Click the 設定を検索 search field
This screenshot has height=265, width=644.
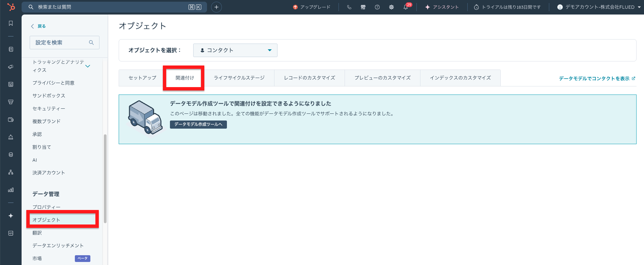[x=64, y=43]
